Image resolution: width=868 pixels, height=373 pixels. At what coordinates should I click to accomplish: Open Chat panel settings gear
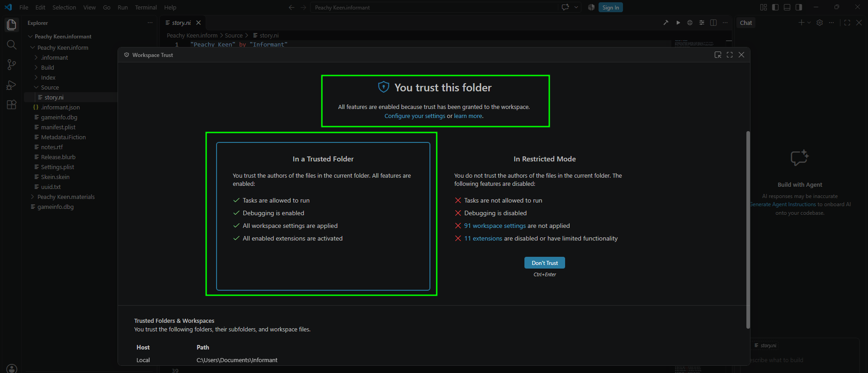click(x=820, y=23)
